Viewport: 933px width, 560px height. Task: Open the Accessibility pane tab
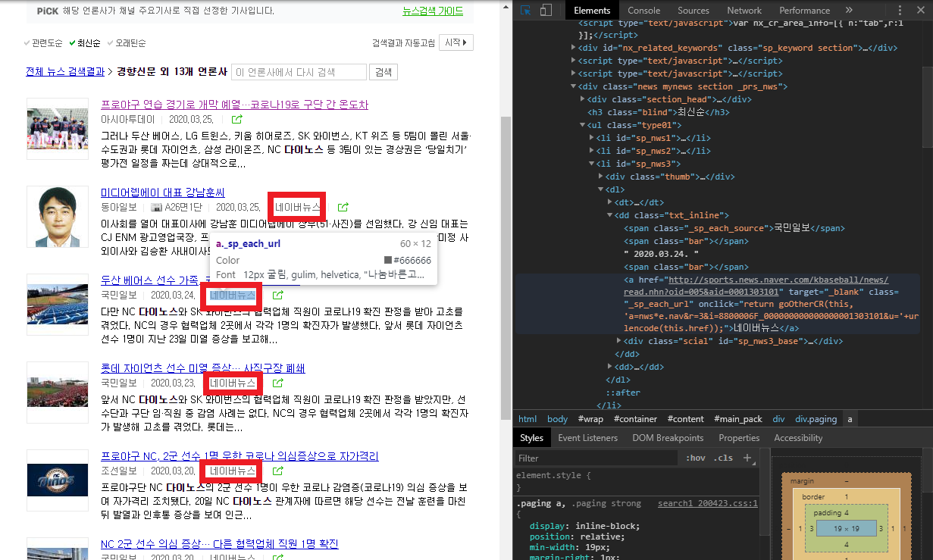point(798,438)
